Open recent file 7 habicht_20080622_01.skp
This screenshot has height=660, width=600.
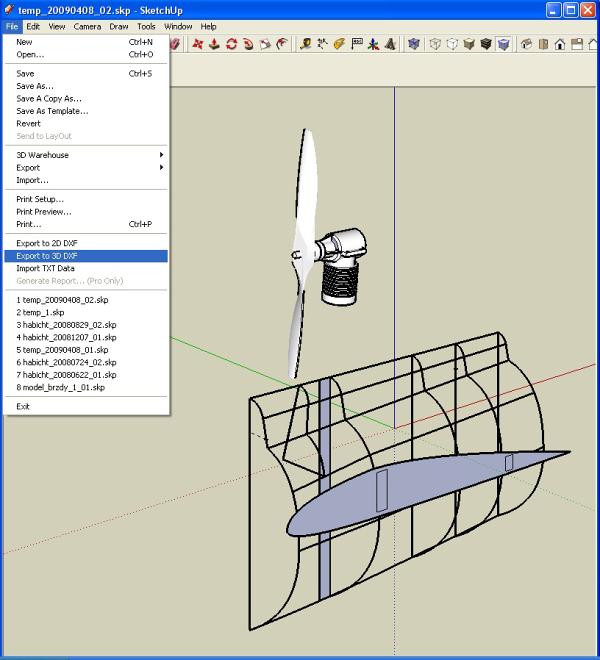[86, 375]
